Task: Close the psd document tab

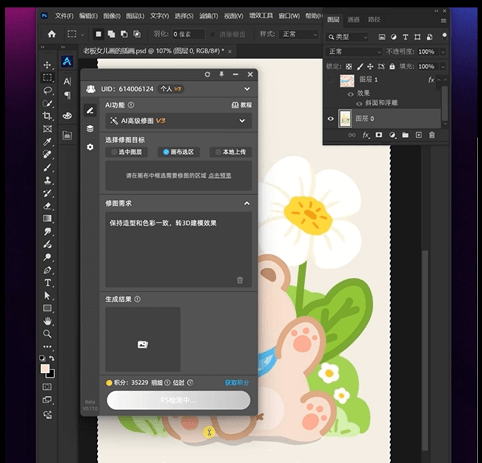Action: click(x=229, y=51)
